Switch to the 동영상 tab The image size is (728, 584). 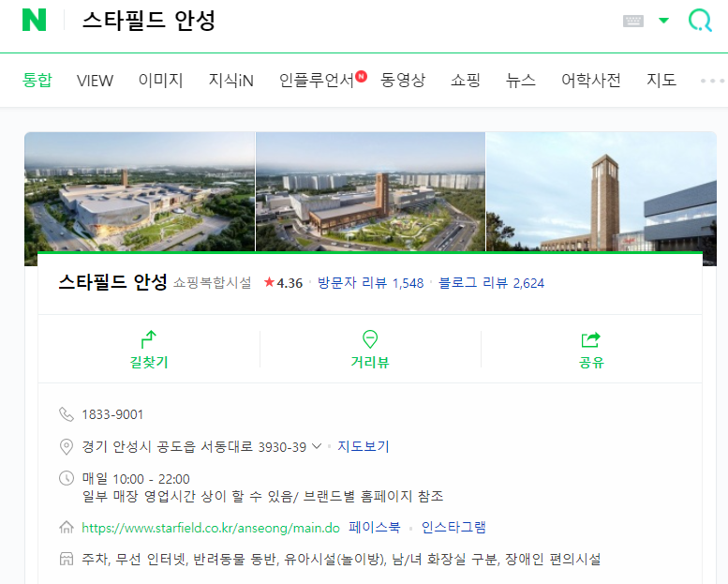pos(403,80)
